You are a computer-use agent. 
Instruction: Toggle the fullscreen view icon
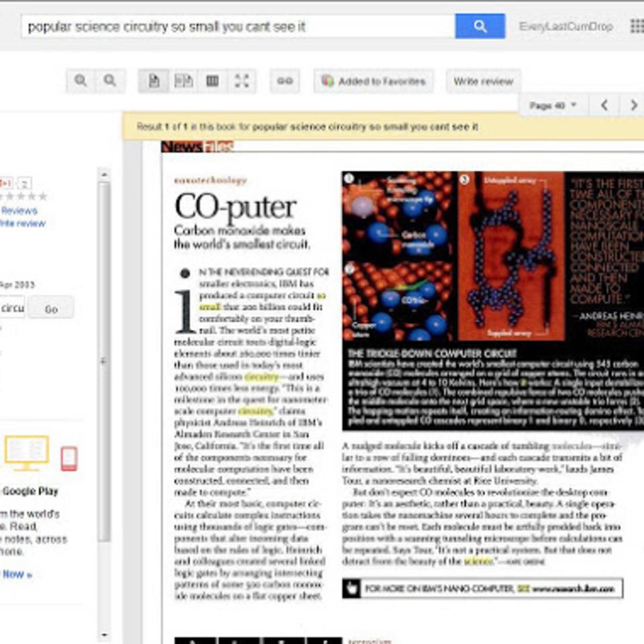pos(241,80)
